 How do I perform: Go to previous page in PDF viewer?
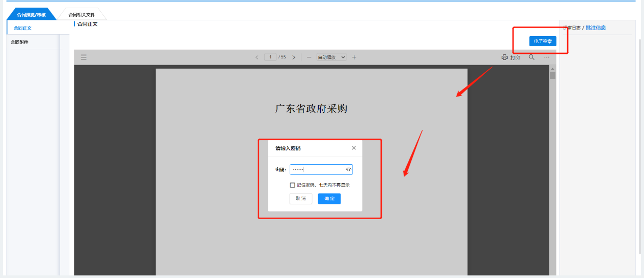[x=257, y=57]
